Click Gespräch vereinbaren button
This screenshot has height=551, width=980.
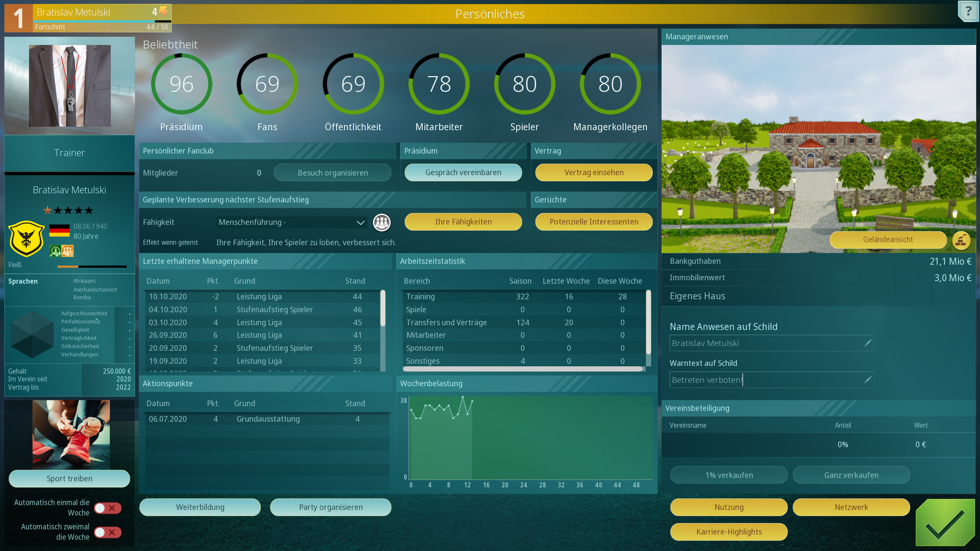[463, 173]
